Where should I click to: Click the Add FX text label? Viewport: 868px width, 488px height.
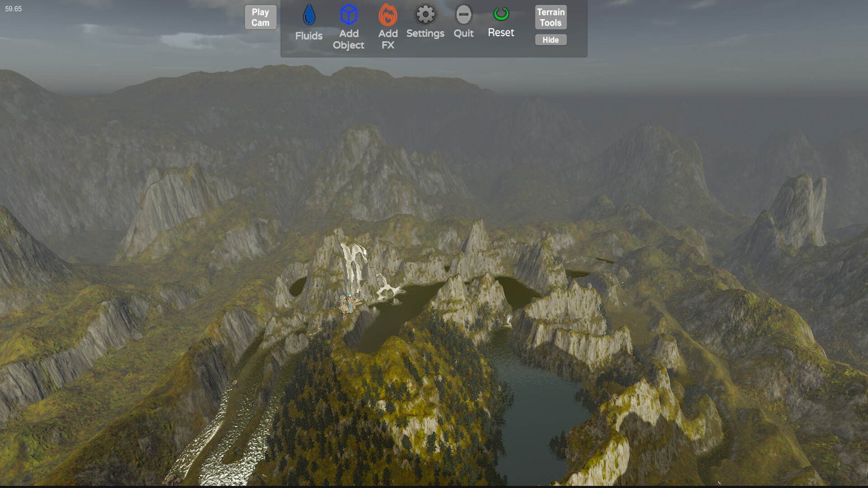tap(387, 39)
